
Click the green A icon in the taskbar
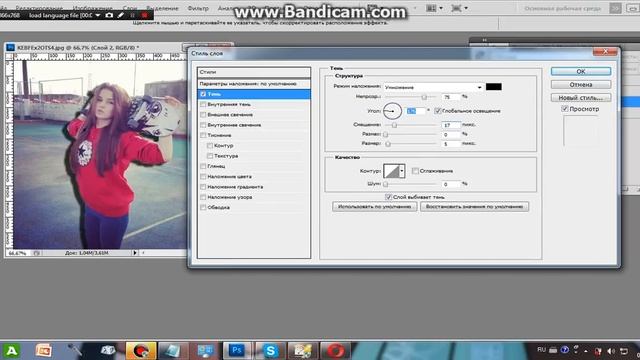pyautogui.click(x=11, y=350)
